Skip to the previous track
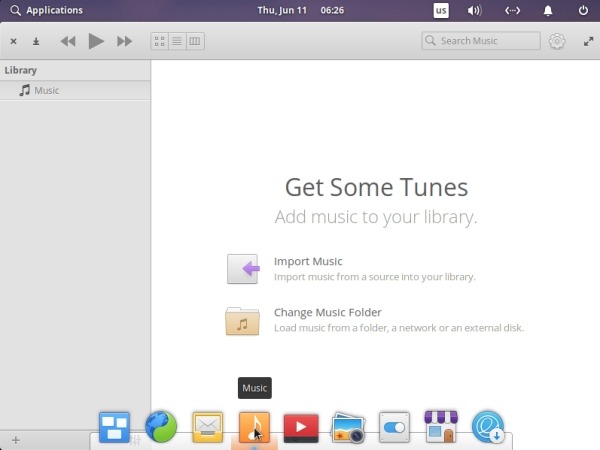The image size is (600, 450). click(68, 41)
